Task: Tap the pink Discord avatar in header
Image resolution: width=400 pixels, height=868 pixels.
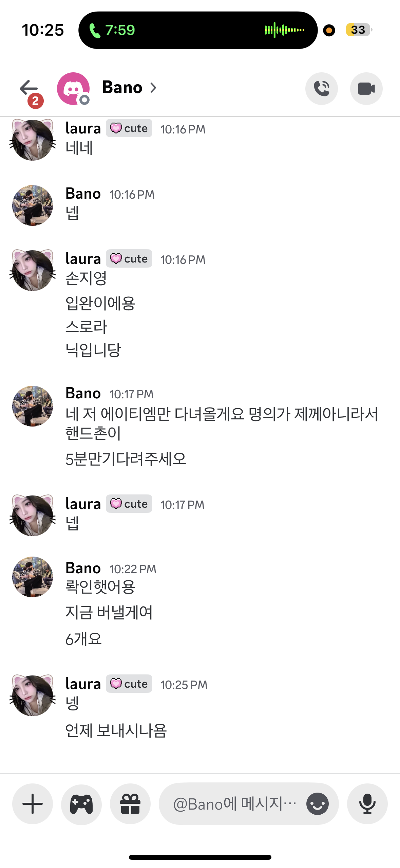Action: coord(73,89)
